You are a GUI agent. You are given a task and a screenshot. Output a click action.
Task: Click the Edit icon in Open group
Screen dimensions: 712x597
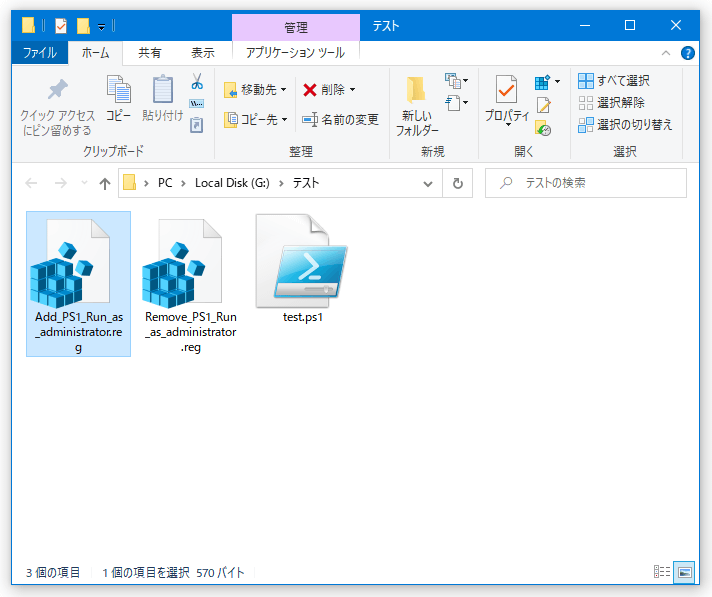pos(544,105)
